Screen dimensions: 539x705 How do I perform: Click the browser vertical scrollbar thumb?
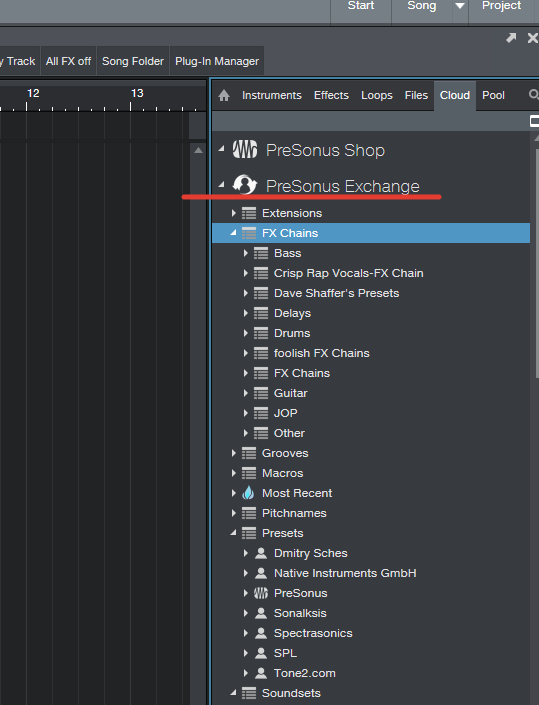coord(537,263)
